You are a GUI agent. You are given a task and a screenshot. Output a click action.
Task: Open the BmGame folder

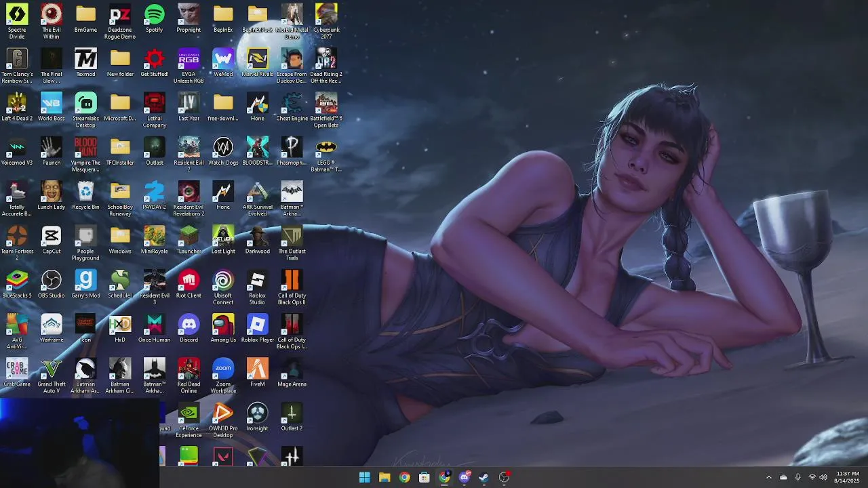tap(85, 18)
